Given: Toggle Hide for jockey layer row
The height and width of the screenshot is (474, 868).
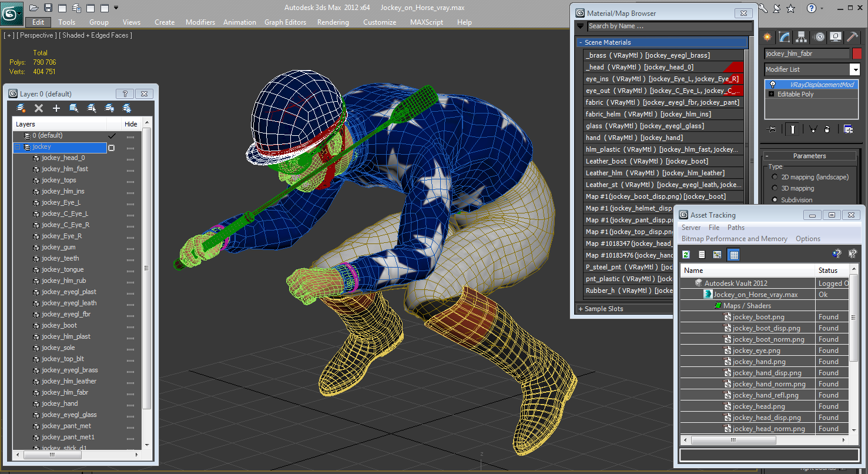Looking at the screenshot, I should (130, 147).
